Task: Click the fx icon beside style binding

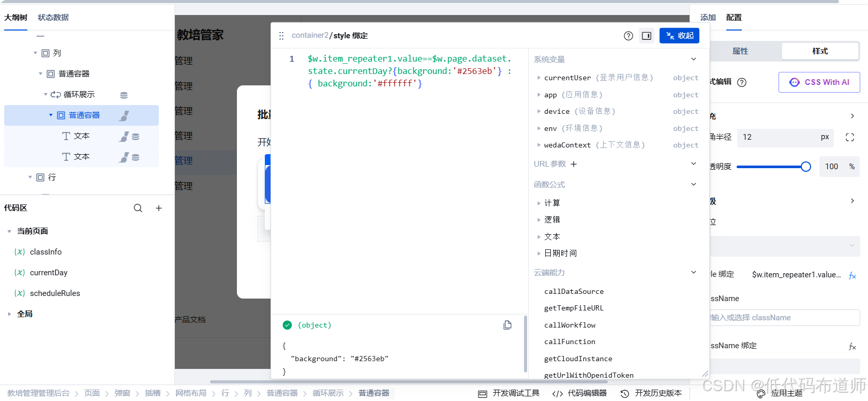Action: [x=852, y=275]
